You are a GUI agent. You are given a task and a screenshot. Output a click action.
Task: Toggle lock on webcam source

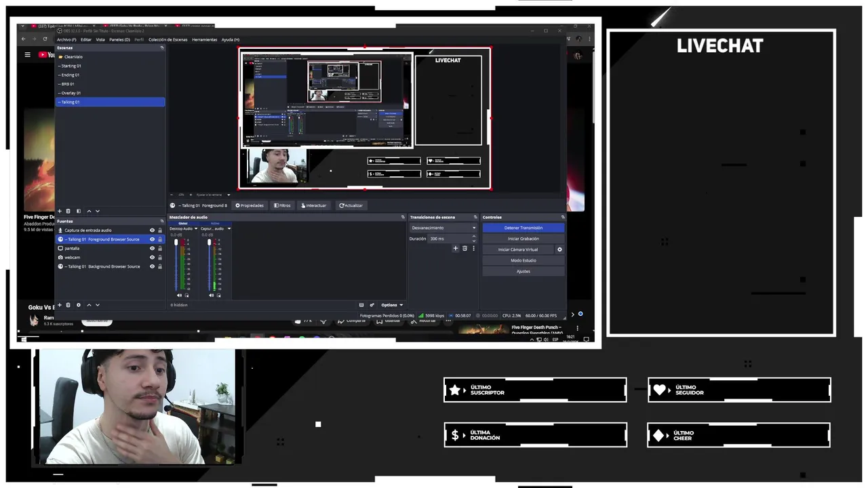(160, 258)
